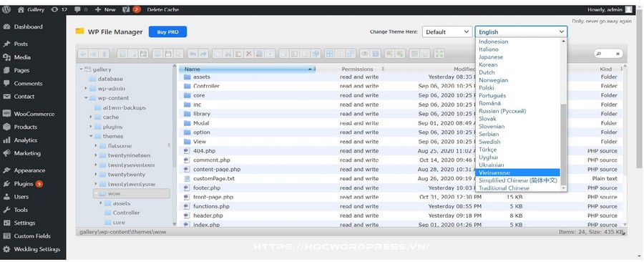
Task: Open Custom Fields in the sidebar
Action: 32,236
